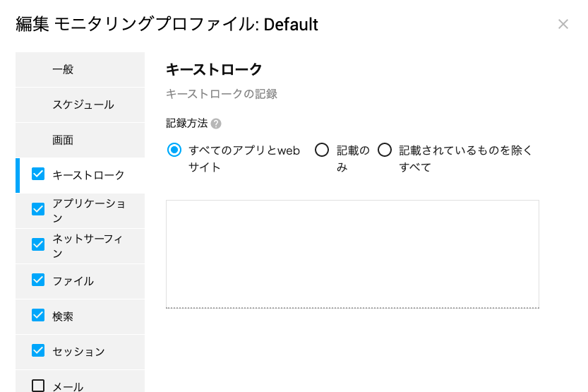Choose 記載されているものを除くすべて radio option

pos(385,150)
